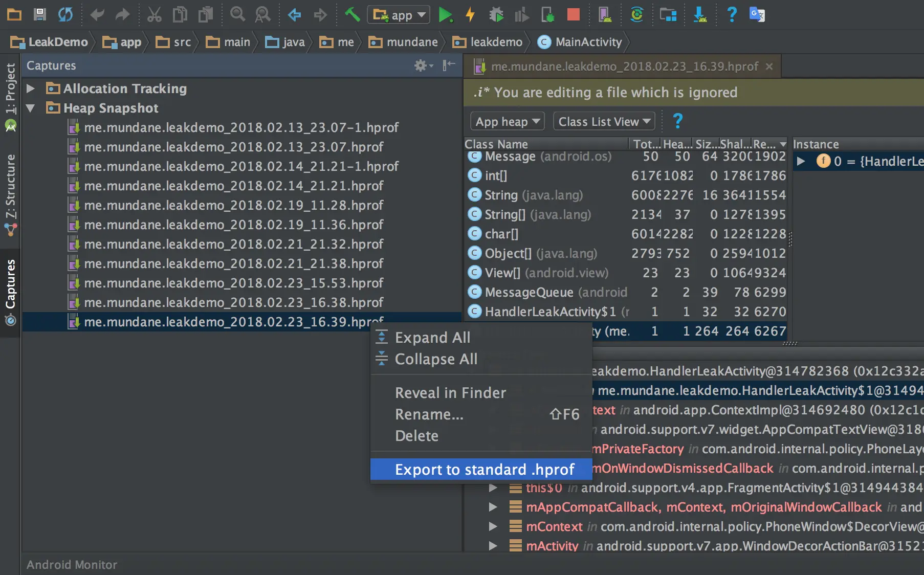
Task: Click the Paste toolbar icon
Action: click(x=205, y=14)
